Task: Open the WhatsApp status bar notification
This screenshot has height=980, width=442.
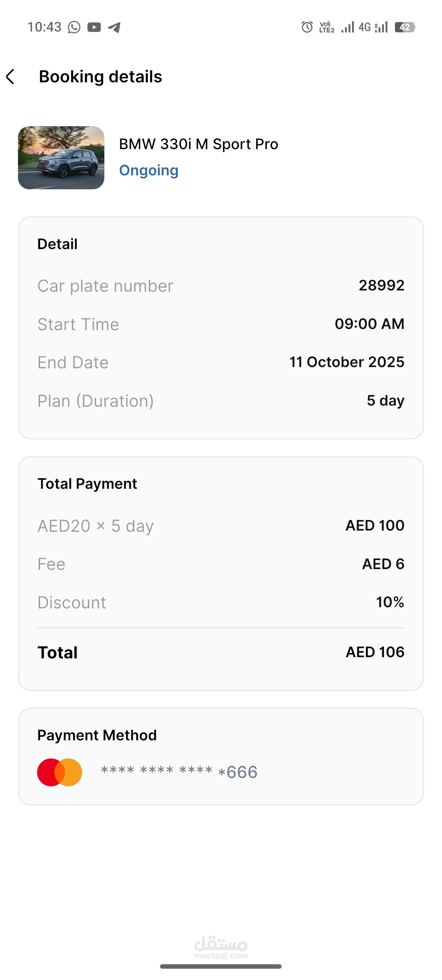Action: click(74, 27)
